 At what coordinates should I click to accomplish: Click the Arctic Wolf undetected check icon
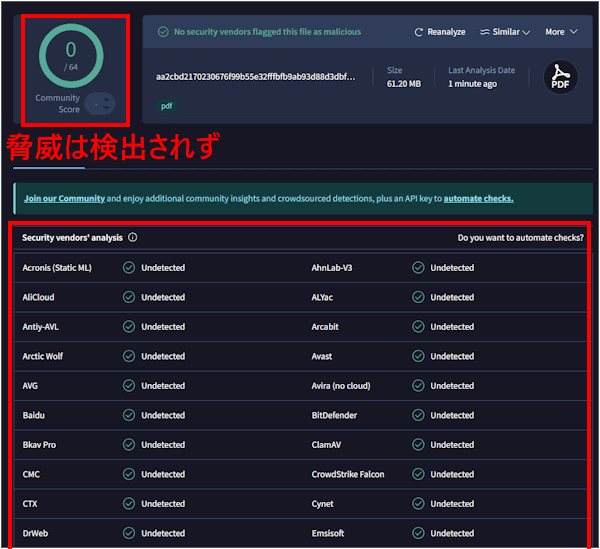click(x=129, y=356)
